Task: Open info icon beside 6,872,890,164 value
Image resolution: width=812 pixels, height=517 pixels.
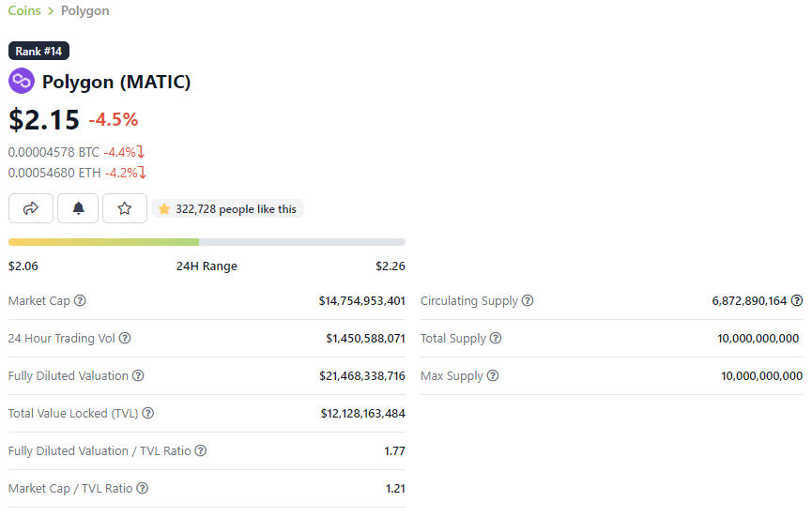Action: click(x=797, y=300)
